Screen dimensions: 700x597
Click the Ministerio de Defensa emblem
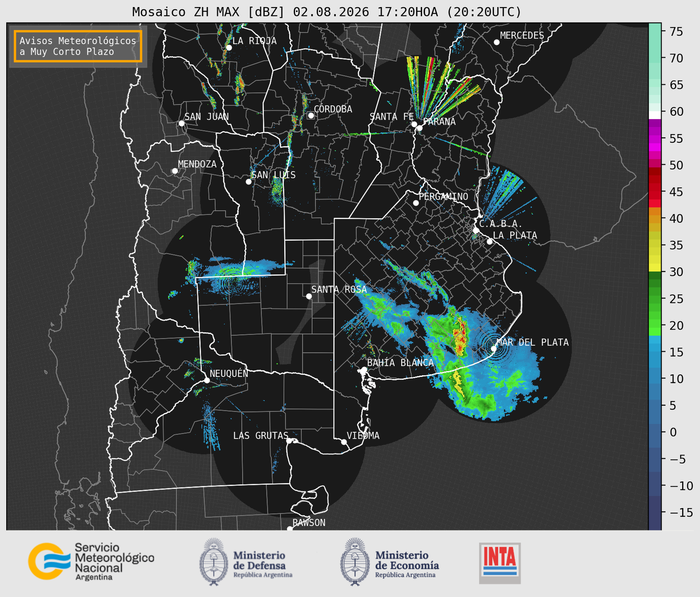pos(214,562)
